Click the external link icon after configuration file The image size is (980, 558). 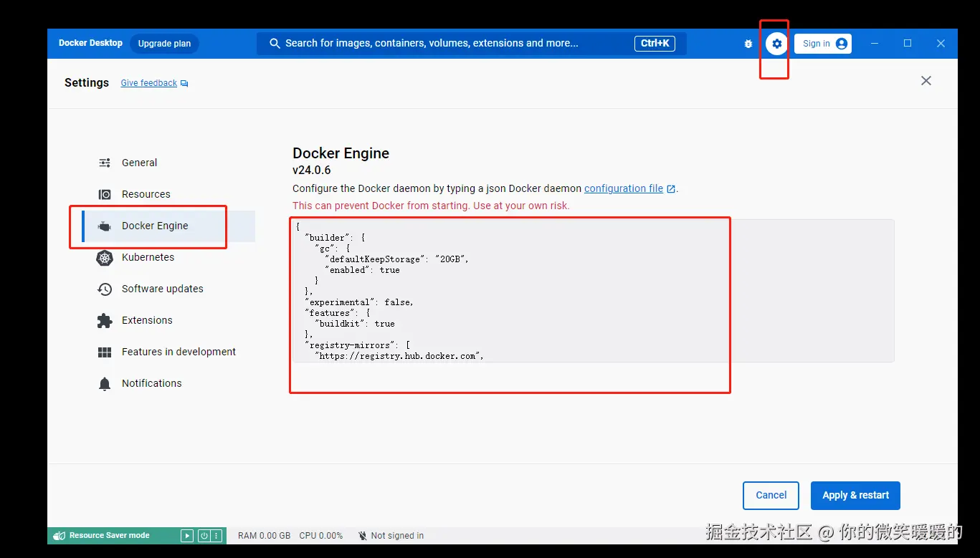(x=671, y=189)
